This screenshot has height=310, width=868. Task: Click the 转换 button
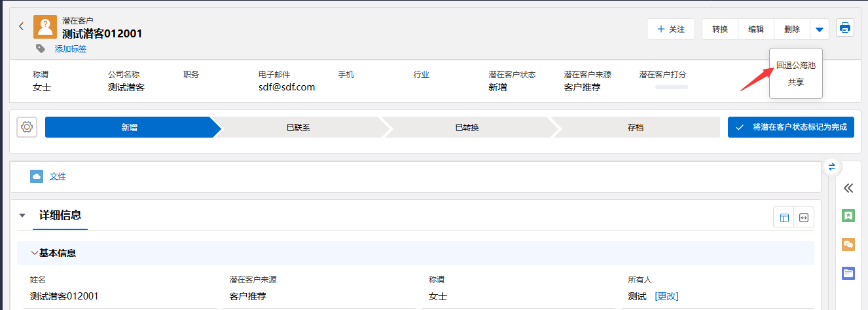720,29
